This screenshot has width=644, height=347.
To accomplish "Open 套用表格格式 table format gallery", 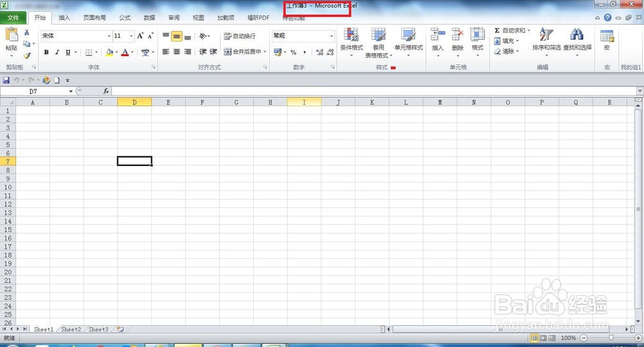I will pyautogui.click(x=378, y=42).
